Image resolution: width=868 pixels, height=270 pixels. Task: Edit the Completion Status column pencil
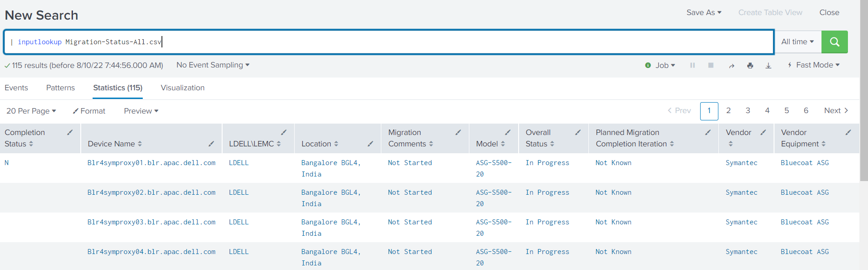click(70, 132)
